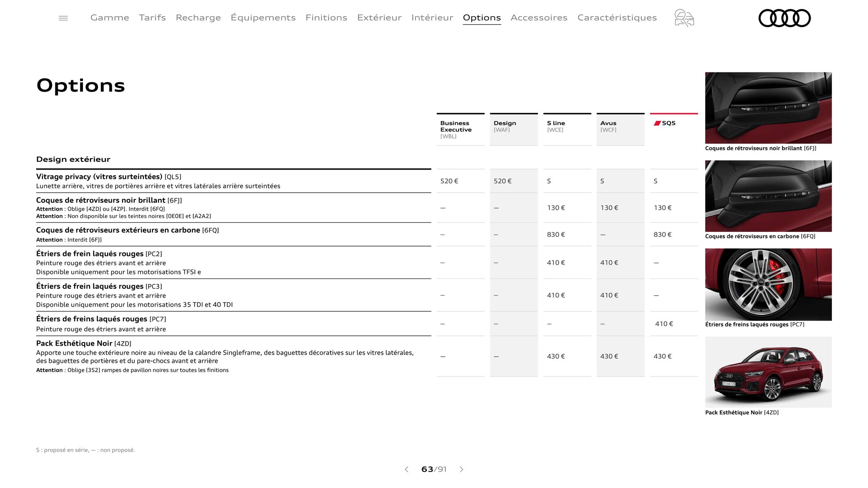Click the red brake caliper wheel image
868x488 pixels.
(x=768, y=284)
